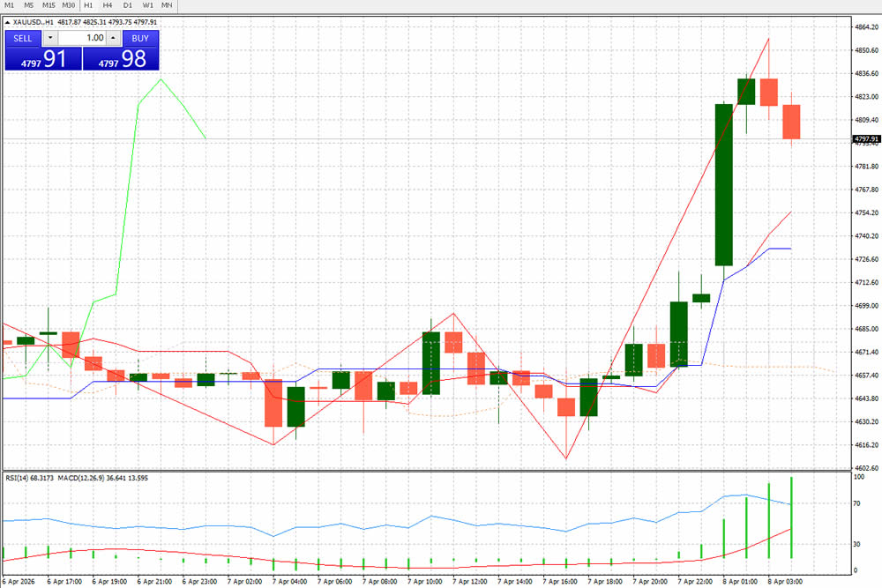Select the M30 timeframe button
The image size is (882, 588).
[69, 5]
